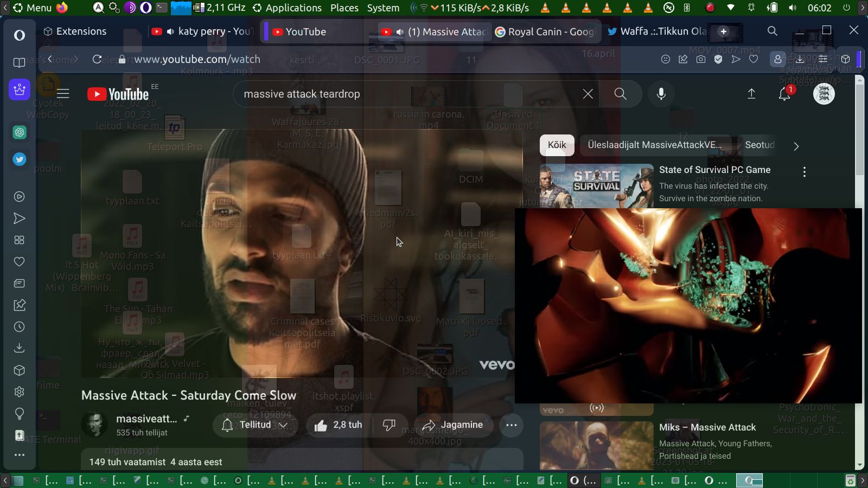Toggle the Bluetooth icon in the top panel

click(687, 8)
